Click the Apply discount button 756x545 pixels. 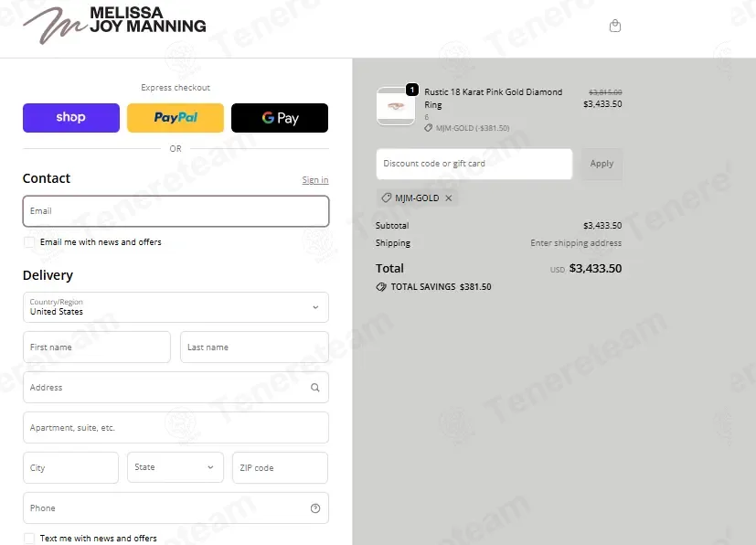[602, 164]
